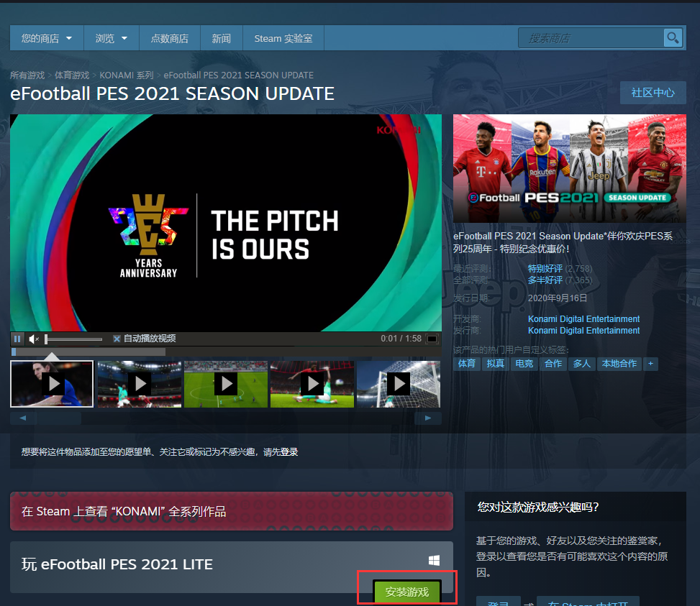Mute or unmute the trailer sound
The width and height of the screenshot is (700, 606).
point(34,339)
